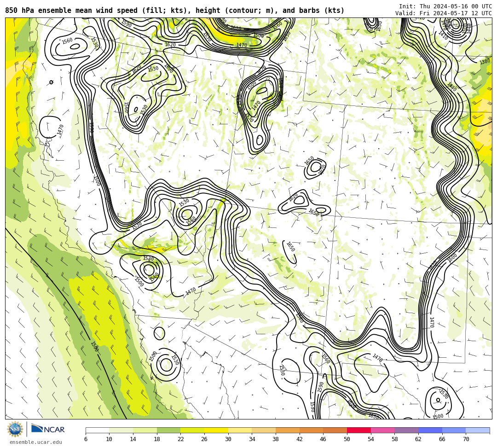Pick the tan 34–38 kts colorbar segment
The image size is (497, 448).
(x=264, y=430)
